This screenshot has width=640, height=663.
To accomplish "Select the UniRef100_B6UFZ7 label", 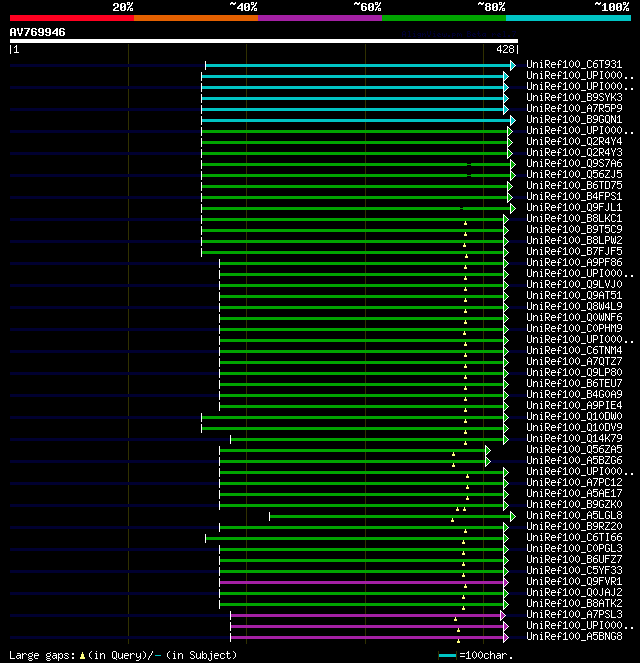I will point(574,559).
